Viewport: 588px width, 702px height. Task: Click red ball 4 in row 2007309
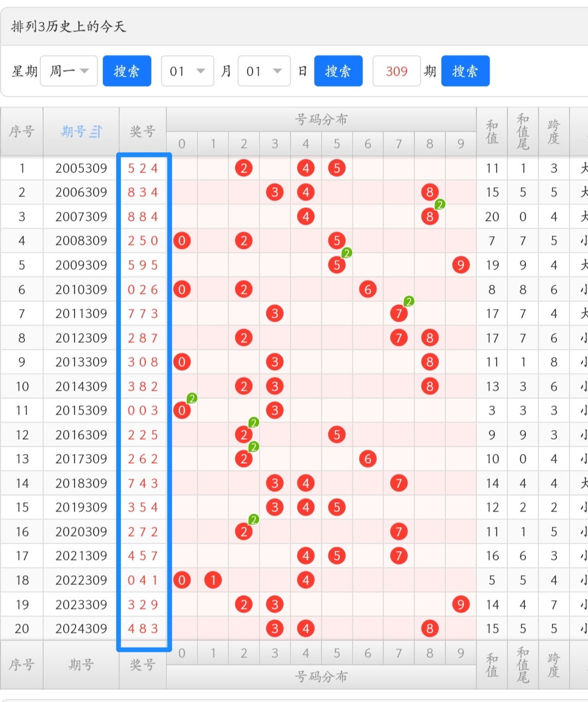point(305,217)
